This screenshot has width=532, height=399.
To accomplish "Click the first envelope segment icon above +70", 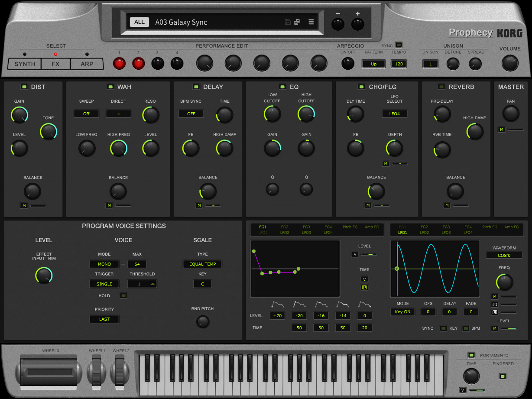I will (277, 305).
